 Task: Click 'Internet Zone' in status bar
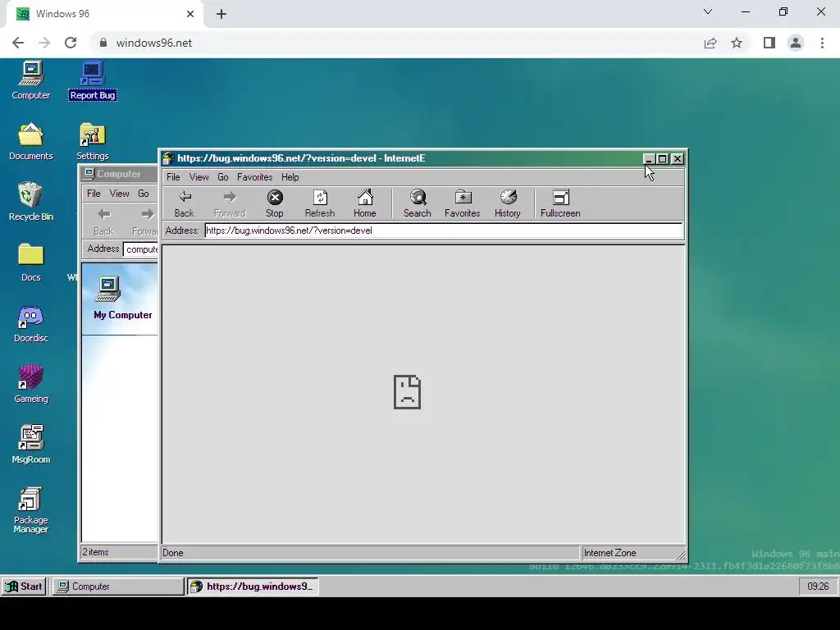(x=610, y=553)
